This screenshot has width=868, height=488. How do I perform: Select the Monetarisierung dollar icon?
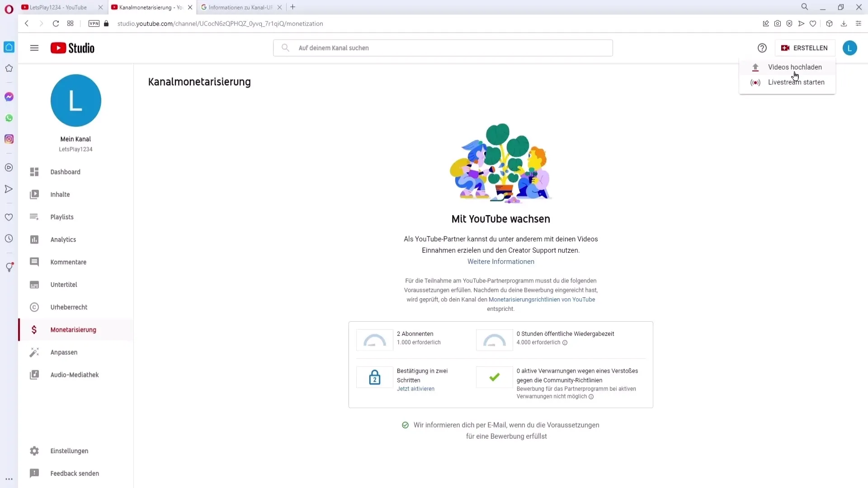[34, 330]
